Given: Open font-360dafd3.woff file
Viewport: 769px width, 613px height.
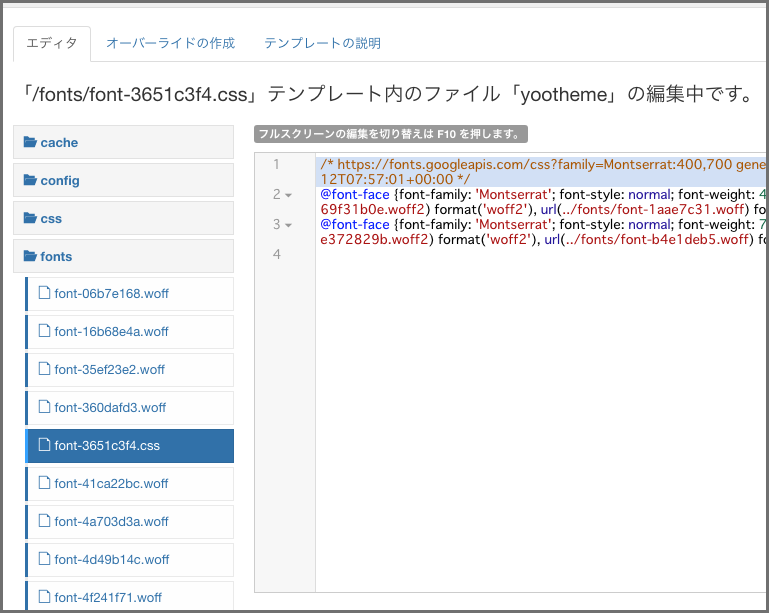Looking at the screenshot, I should 110,408.
